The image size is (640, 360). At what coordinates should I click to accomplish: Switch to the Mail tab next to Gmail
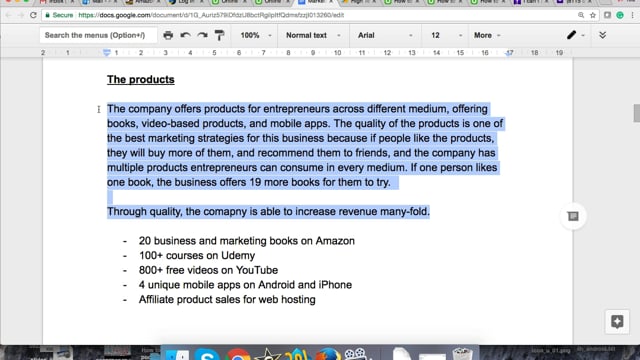coord(99,2)
